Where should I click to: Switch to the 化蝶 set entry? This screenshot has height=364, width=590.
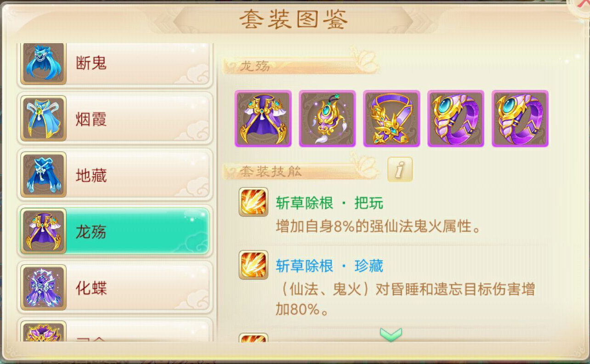[115, 288]
